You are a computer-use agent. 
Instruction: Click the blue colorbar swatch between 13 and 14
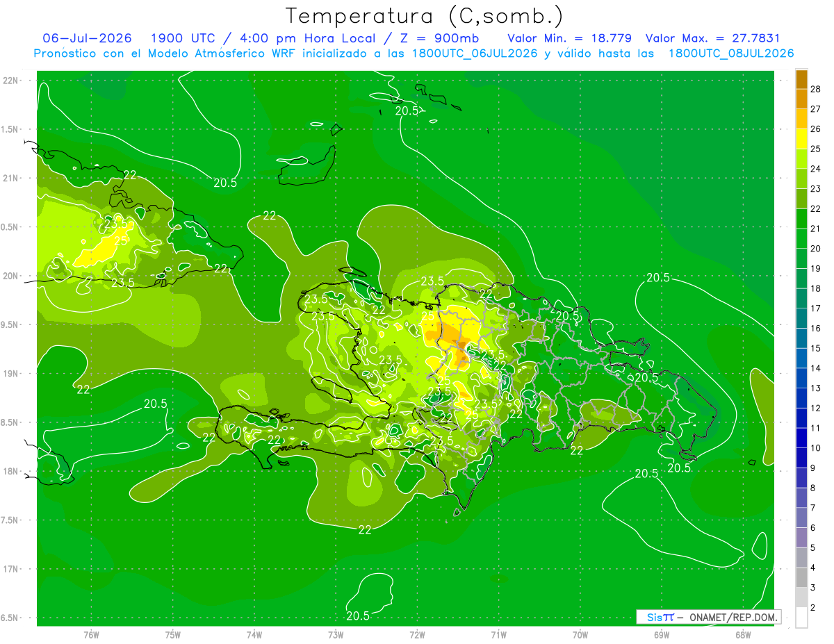pos(801,378)
